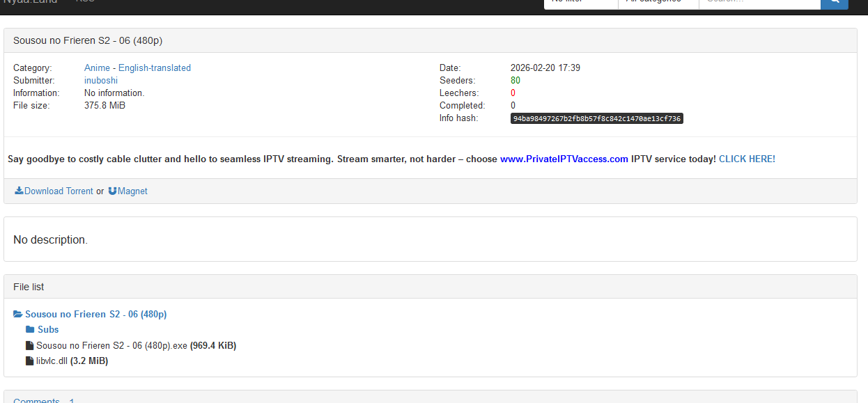
Task: Click the Subs folder icon
Action: pyautogui.click(x=30, y=330)
